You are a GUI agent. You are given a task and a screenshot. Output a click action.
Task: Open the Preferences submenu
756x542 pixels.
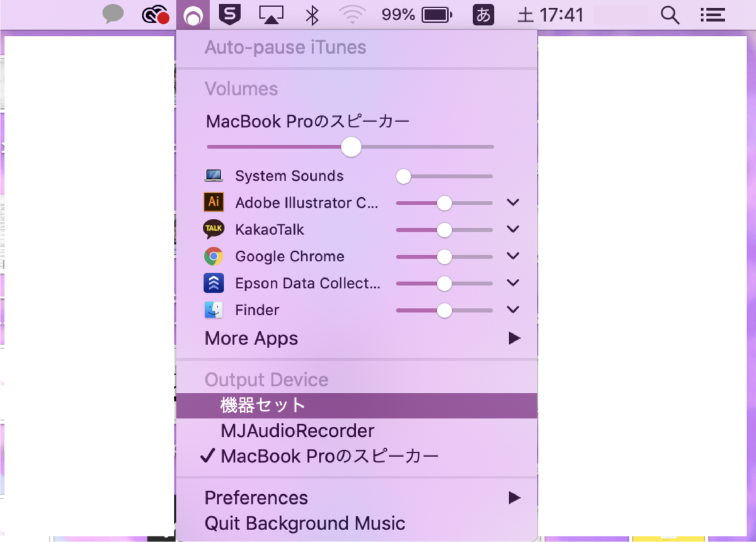coord(357,498)
